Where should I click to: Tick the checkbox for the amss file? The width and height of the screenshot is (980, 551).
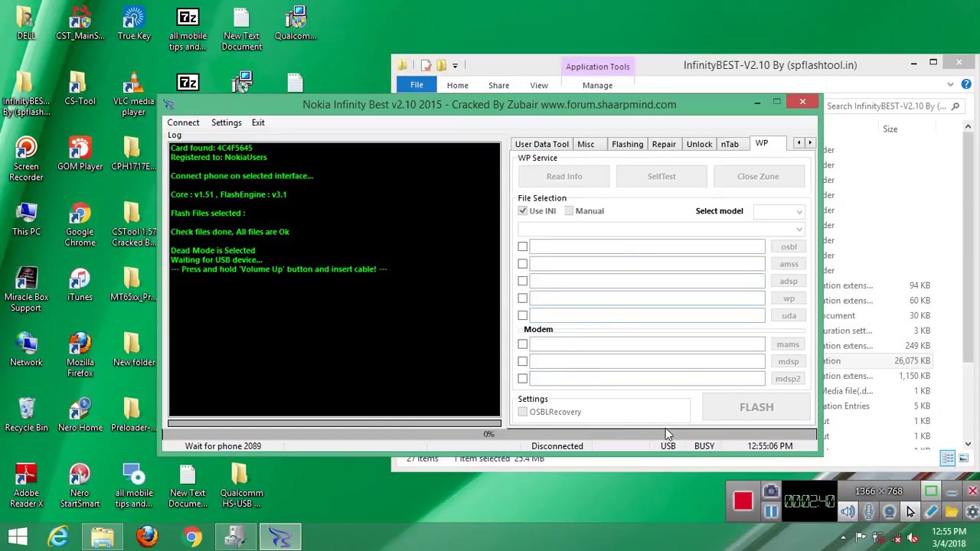[522, 264]
